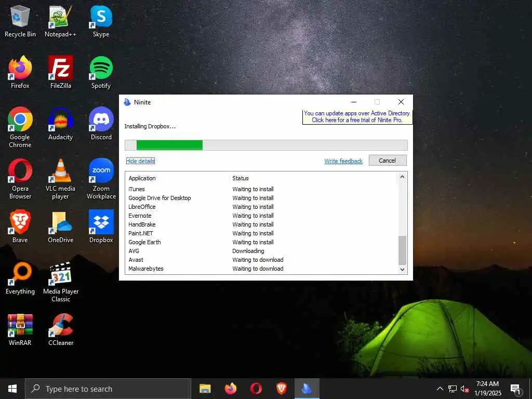Click the Application column header
The image size is (532, 399).
[178, 178]
